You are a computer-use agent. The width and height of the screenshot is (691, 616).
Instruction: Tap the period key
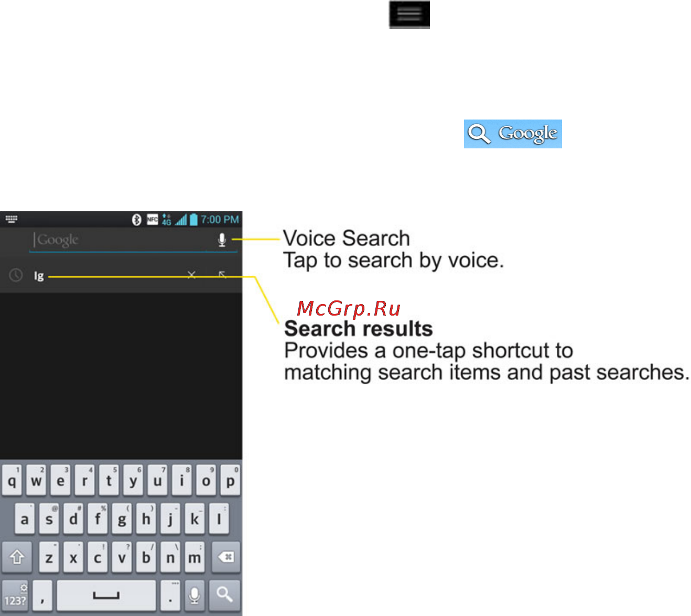tap(170, 596)
